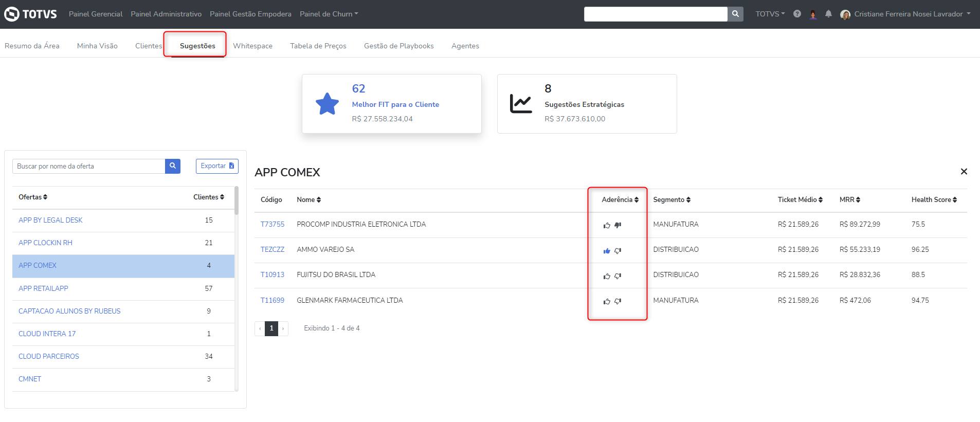
Task: Open client code T73755
Action: coord(273,224)
